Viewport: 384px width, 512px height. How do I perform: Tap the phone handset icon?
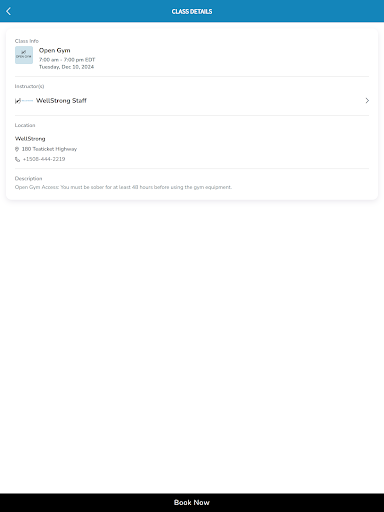tap(17, 159)
